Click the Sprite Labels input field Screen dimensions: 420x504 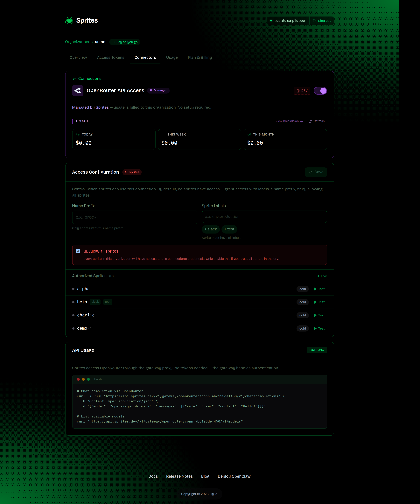pos(264,217)
